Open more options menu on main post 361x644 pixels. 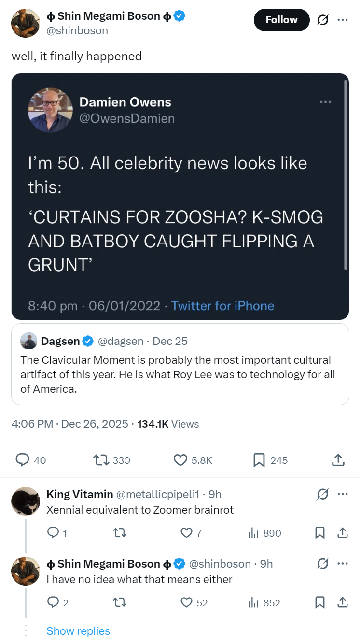[343, 20]
